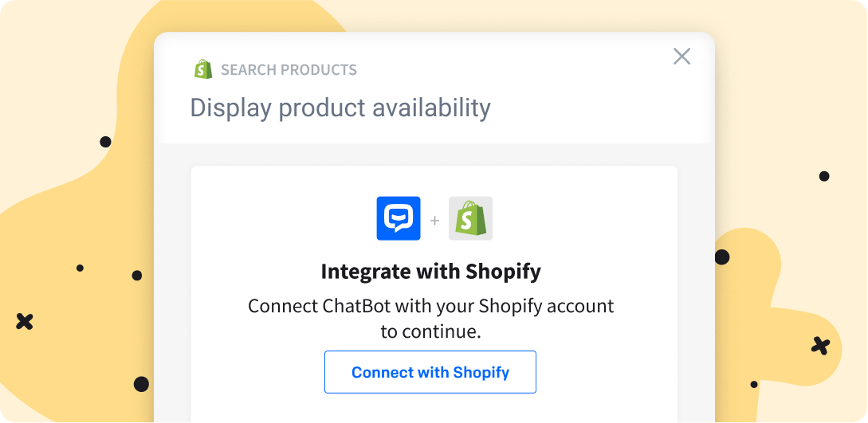Screen dimensions: 868x423
Task: Click the plus sign between the two logos
Action: [434, 220]
